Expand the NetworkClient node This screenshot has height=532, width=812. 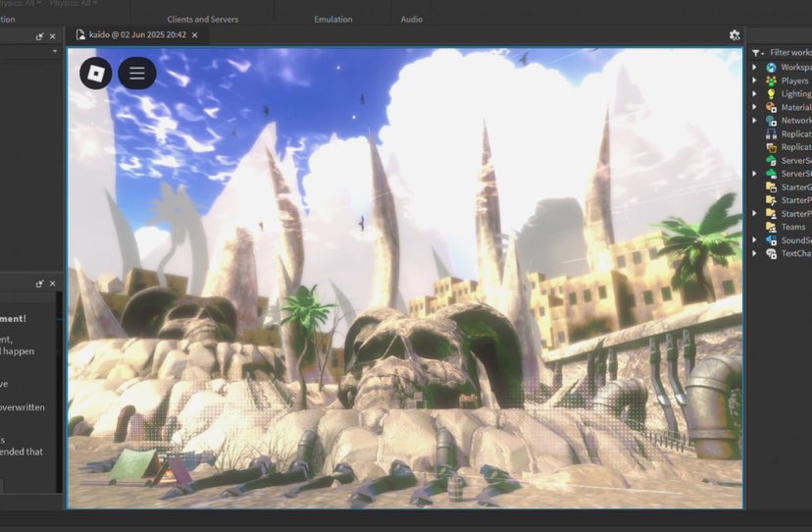coord(754,121)
